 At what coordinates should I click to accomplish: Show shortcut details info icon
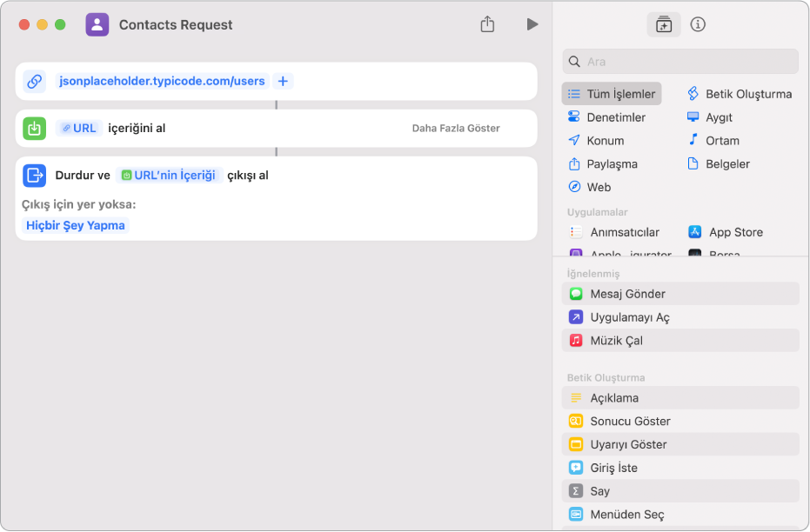point(698,24)
